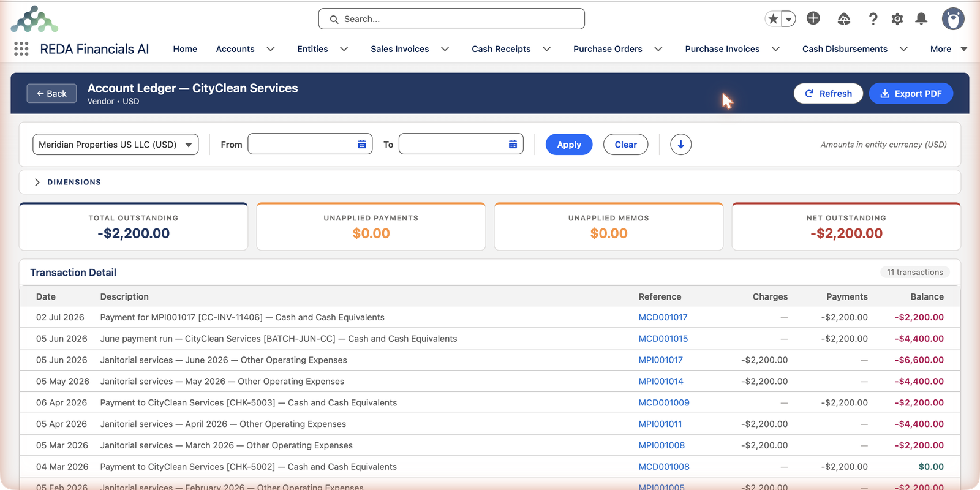Click the Back button
The width and height of the screenshot is (980, 490).
point(51,93)
